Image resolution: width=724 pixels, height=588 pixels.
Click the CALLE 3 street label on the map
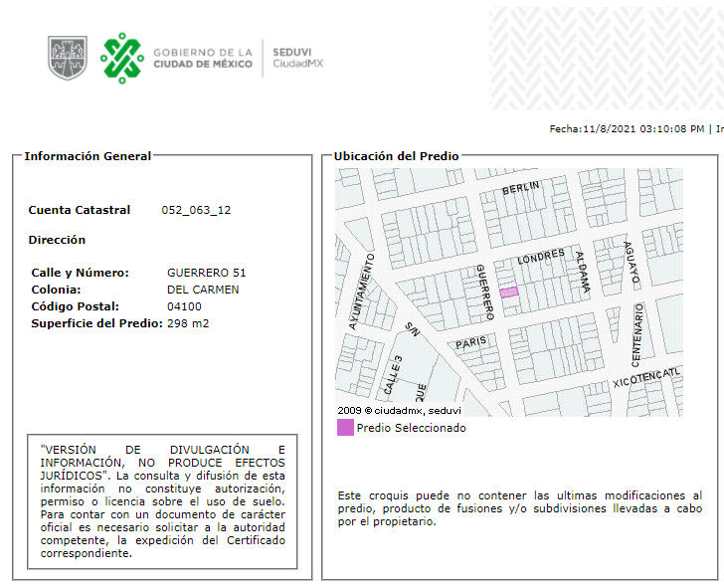coord(393,375)
